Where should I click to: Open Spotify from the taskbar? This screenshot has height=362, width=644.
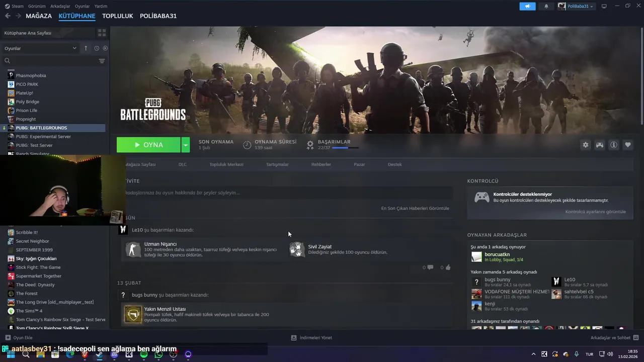coord(144,354)
